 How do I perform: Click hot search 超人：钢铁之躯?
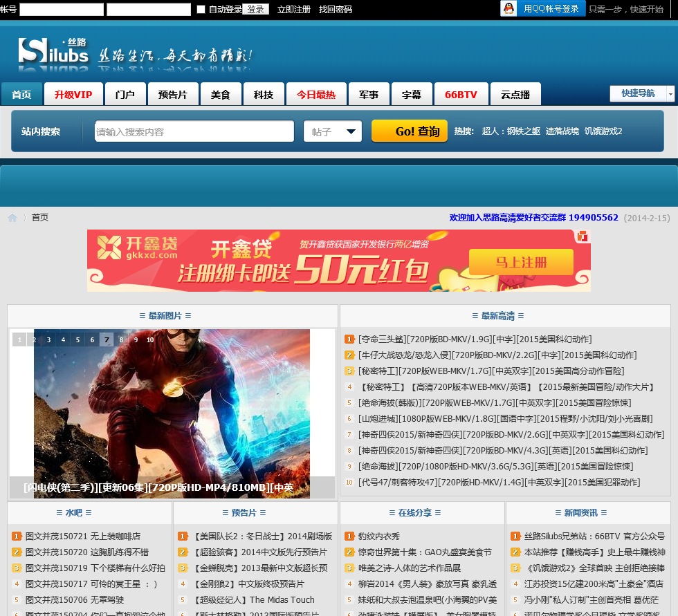point(511,131)
